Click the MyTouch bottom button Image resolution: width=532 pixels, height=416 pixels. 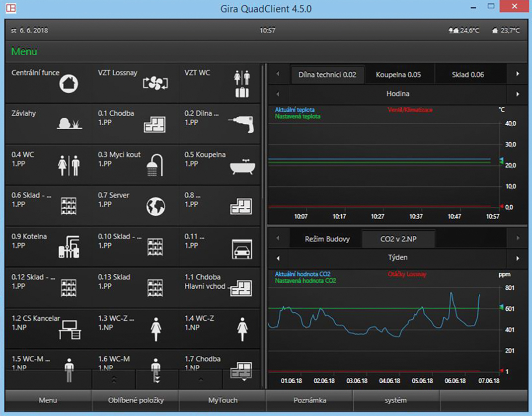click(x=223, y=401)
